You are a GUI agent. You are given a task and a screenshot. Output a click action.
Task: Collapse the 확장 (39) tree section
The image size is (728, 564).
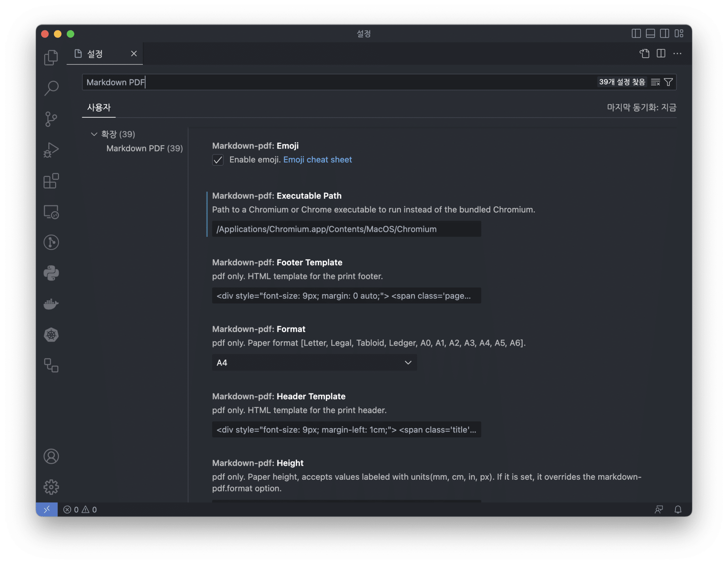coord(94,134)
